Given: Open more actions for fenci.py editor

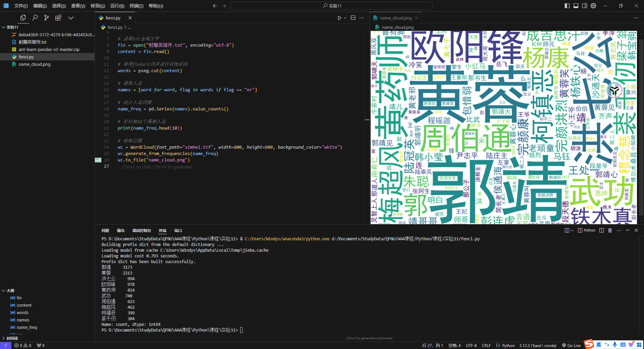Looking at the screenshot, I should click(x=362, y=18).
